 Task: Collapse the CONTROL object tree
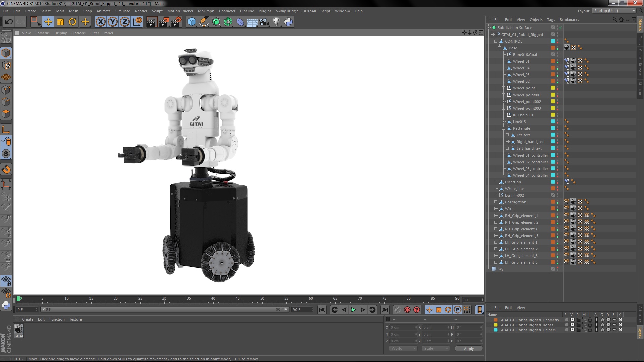[x=496, y=41]
